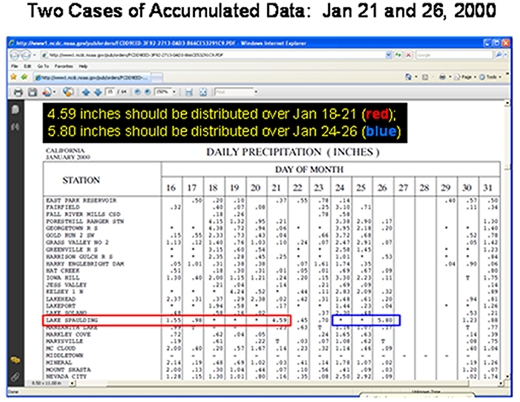Click the PDF Zoom out icon
Viewport: 520px width, 402px height.
click(137, 92)
